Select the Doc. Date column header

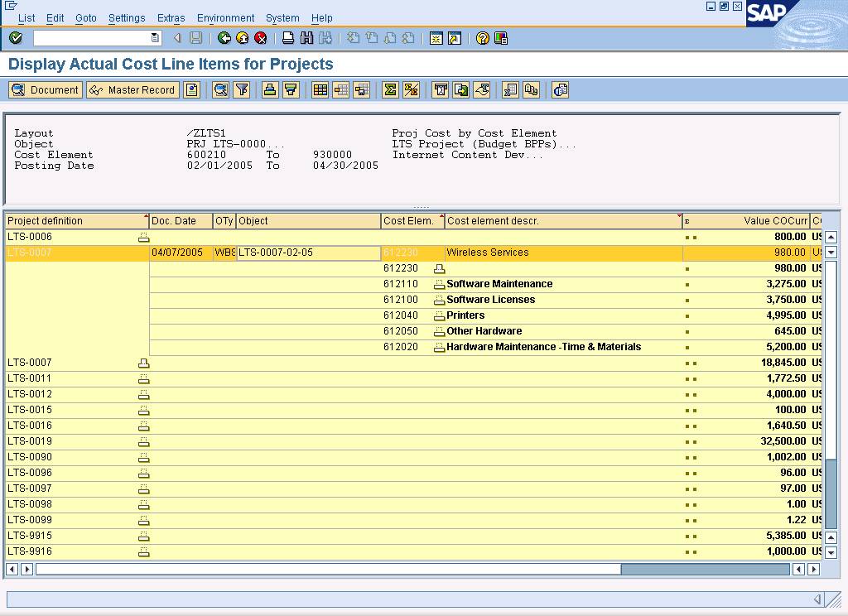(181, 221)
